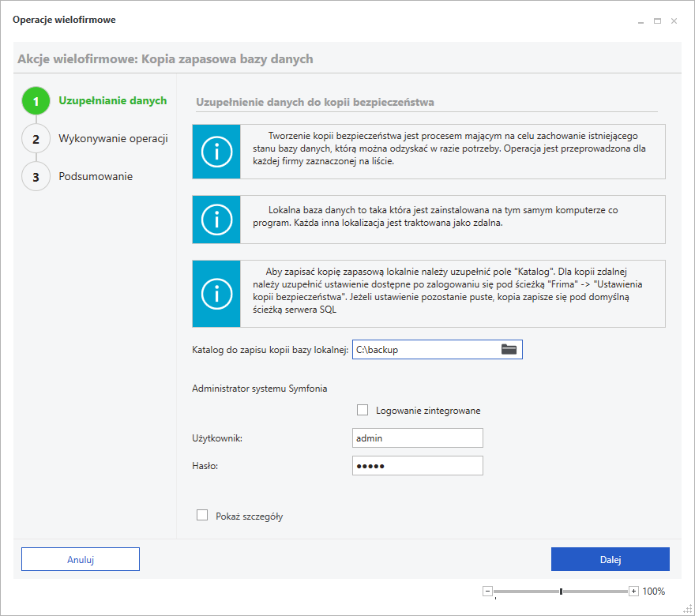The height and width of the screenshot is (616, 695).
Task: Enable Logowanie zintegrowane checkbox
Action: click(x=363, y=410)
